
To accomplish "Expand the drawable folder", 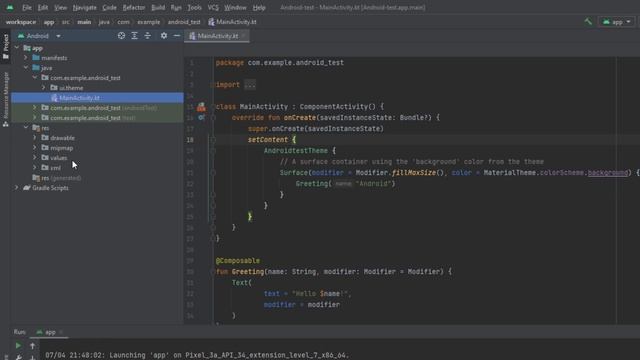I will tap(35, 138).
